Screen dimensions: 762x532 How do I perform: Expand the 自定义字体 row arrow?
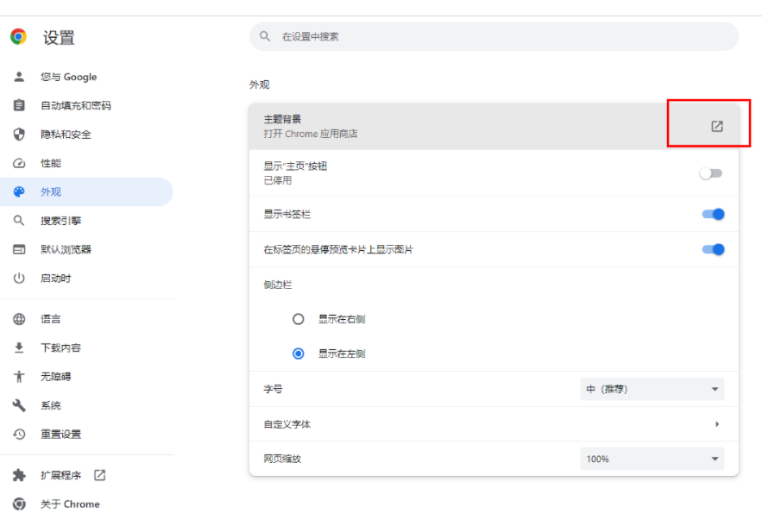716,424
